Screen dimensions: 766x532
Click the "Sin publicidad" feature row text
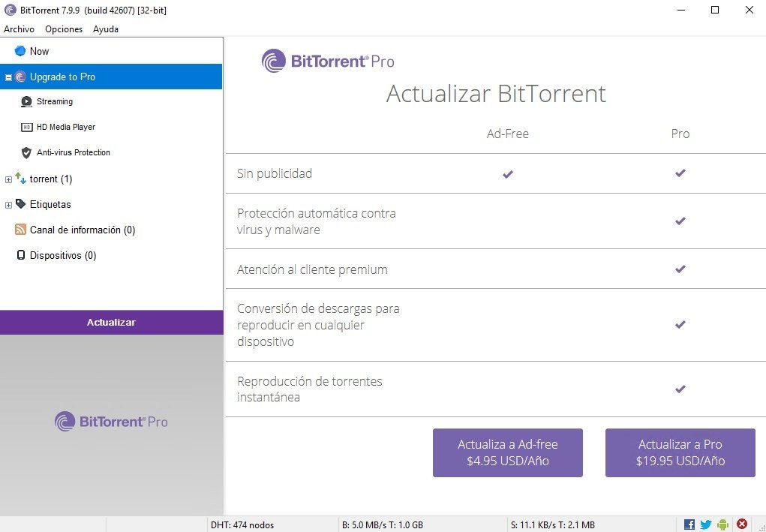coord(275,173)
